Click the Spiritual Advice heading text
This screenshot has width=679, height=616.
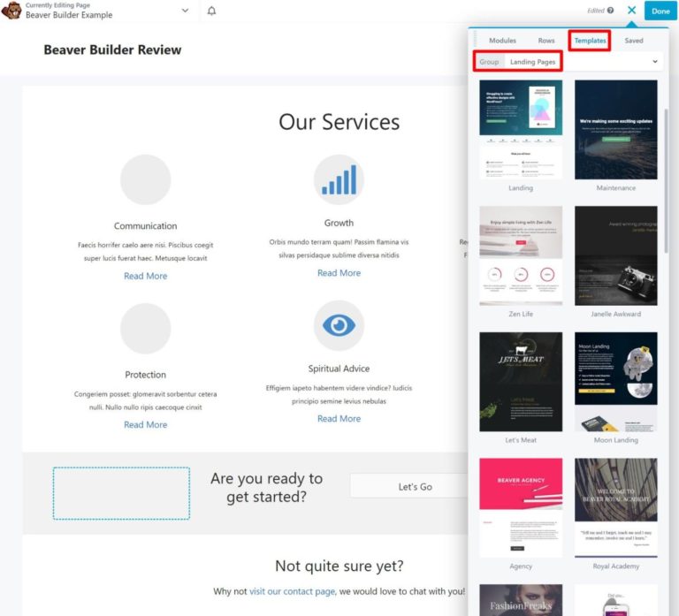pos(339,369)
